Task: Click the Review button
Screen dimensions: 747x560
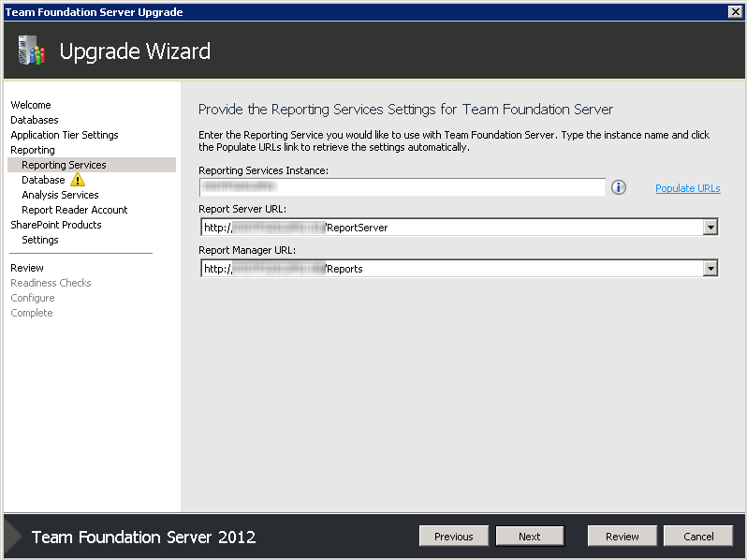Action: point(622,537)
